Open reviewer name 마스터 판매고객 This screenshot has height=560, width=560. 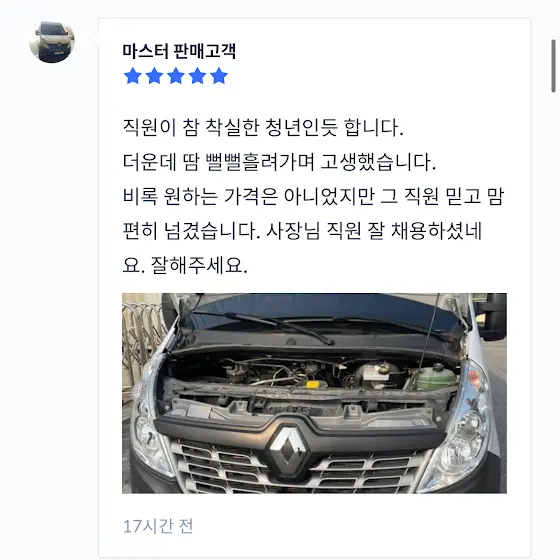pos(179,51)
